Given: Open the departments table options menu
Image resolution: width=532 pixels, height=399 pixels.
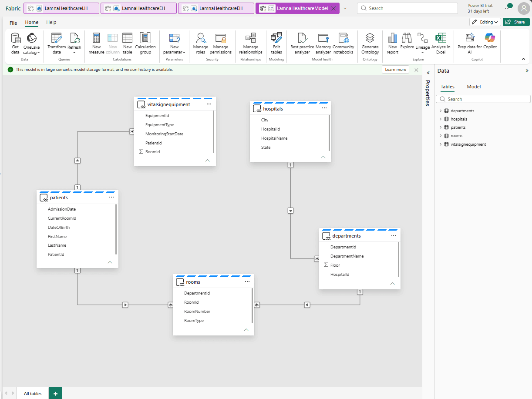Looking at the screenshot, I should [394, 235].
